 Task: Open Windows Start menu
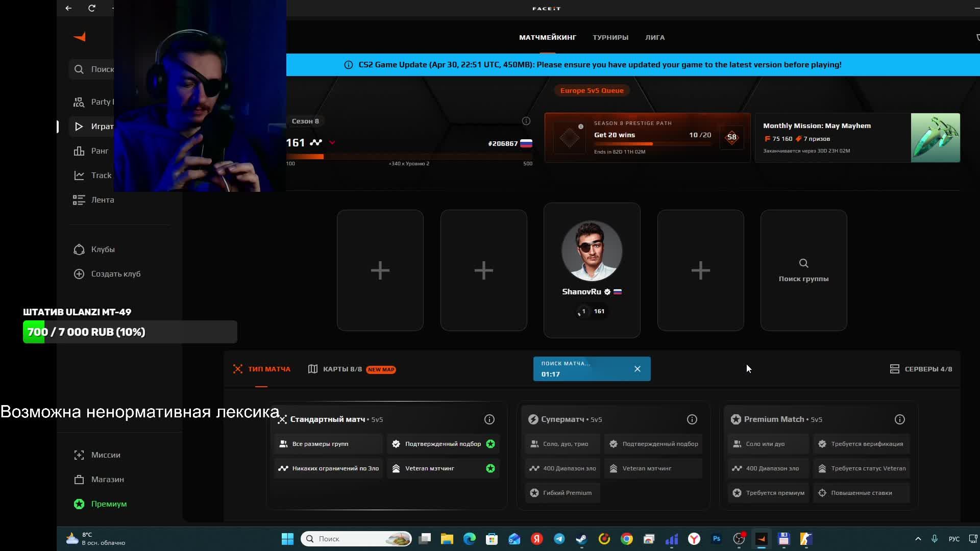[x=287, y=539]
